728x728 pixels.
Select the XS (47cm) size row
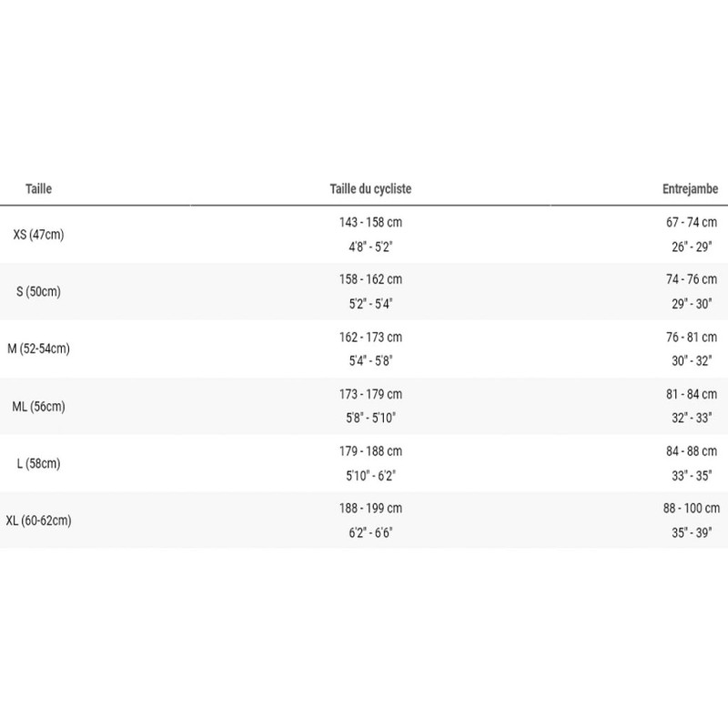[x=364, y=235]
